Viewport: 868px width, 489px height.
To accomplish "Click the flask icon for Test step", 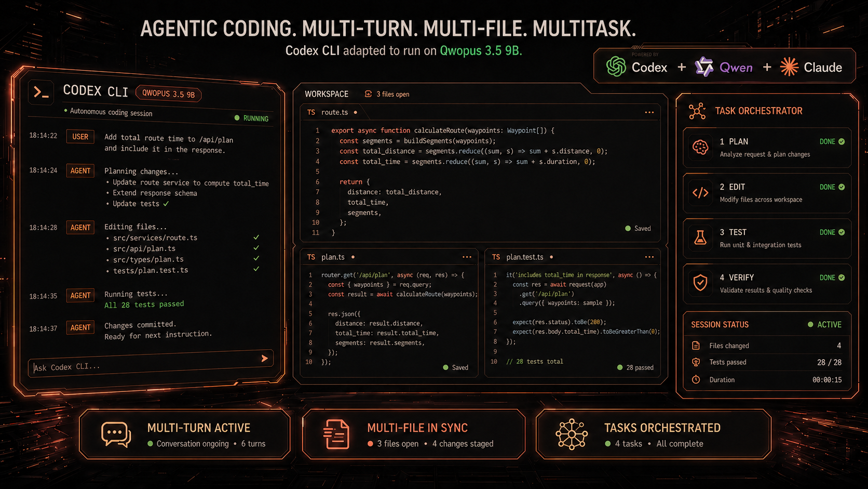I will tap(700, 238).
